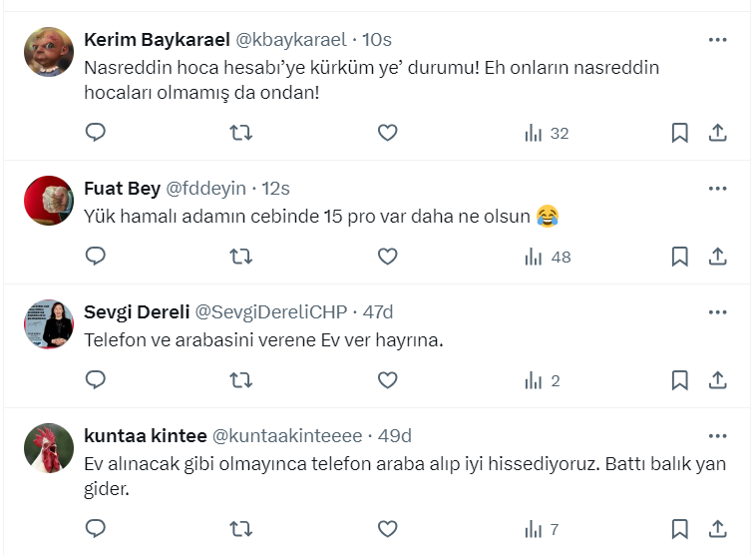Share Kerim Baykarael's tweet
This screenshot has width=756, height=555.
coord(717,133)
